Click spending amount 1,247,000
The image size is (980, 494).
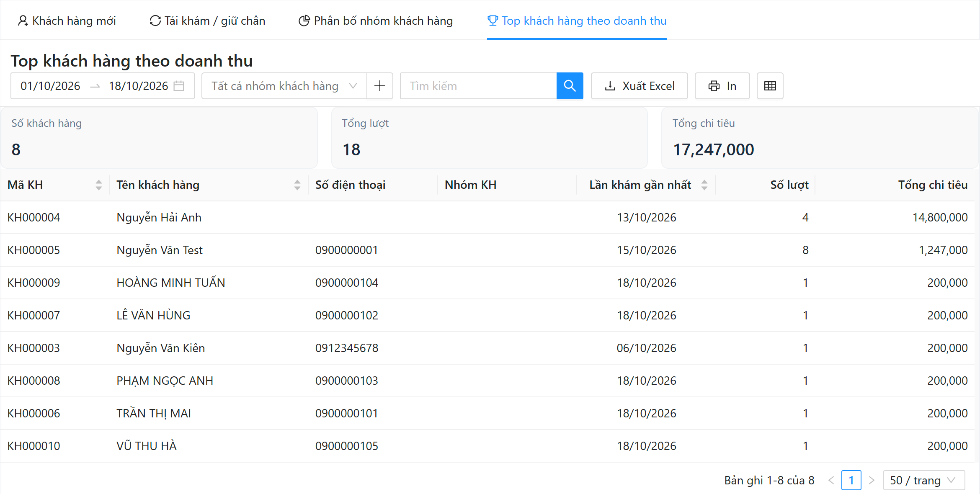pyautogui.click(x=943, y=250)
